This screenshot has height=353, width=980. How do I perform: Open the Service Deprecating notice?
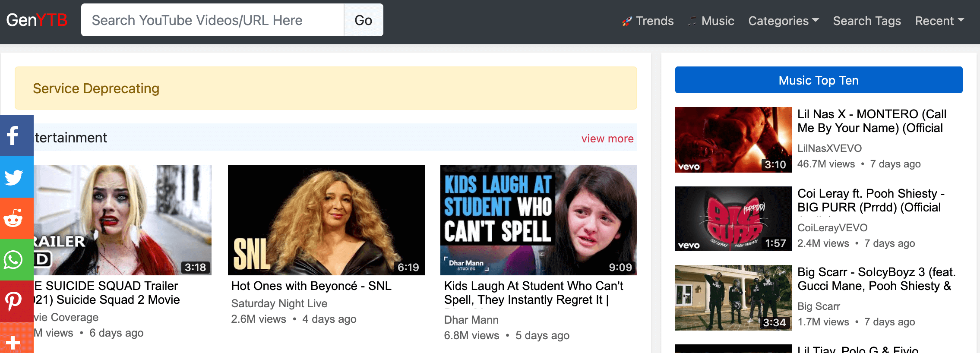click(326, 88)
